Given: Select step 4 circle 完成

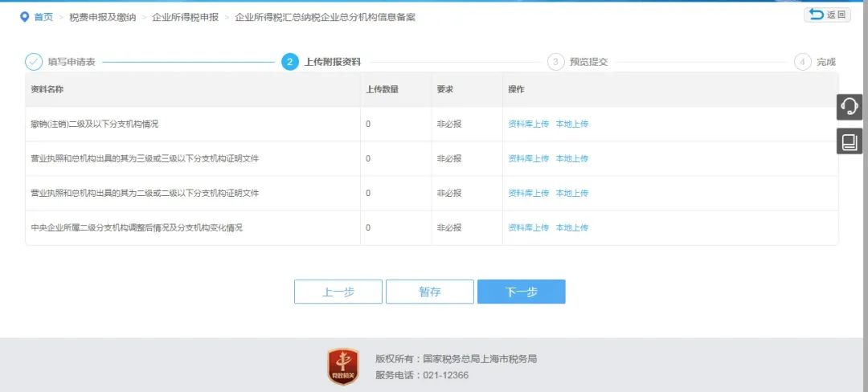Looking at the screenshot, I should 803,61.
